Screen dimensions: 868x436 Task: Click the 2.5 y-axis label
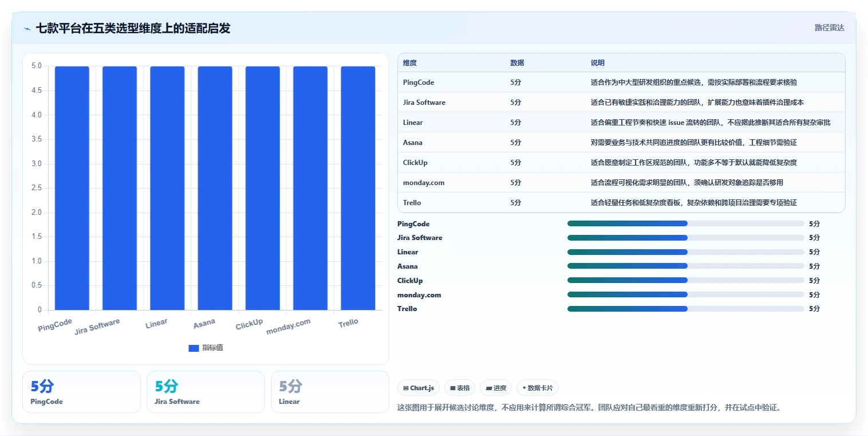click(37, 188)
